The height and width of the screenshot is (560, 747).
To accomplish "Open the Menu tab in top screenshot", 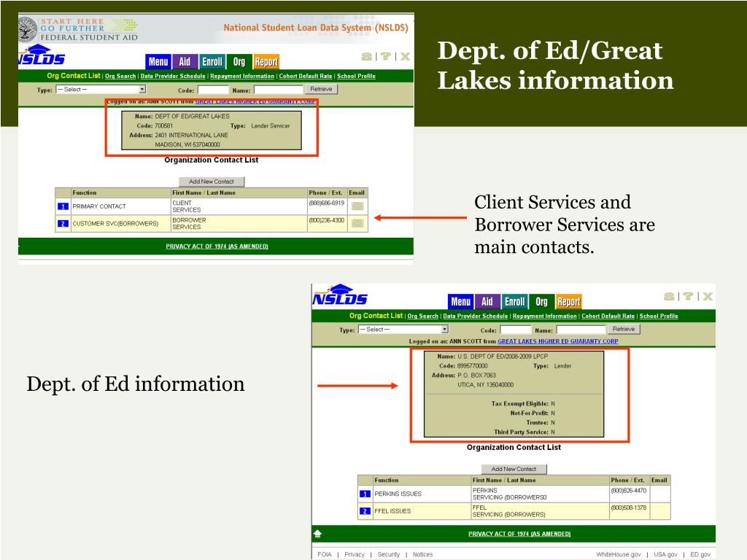I will (x=158, y=61).
